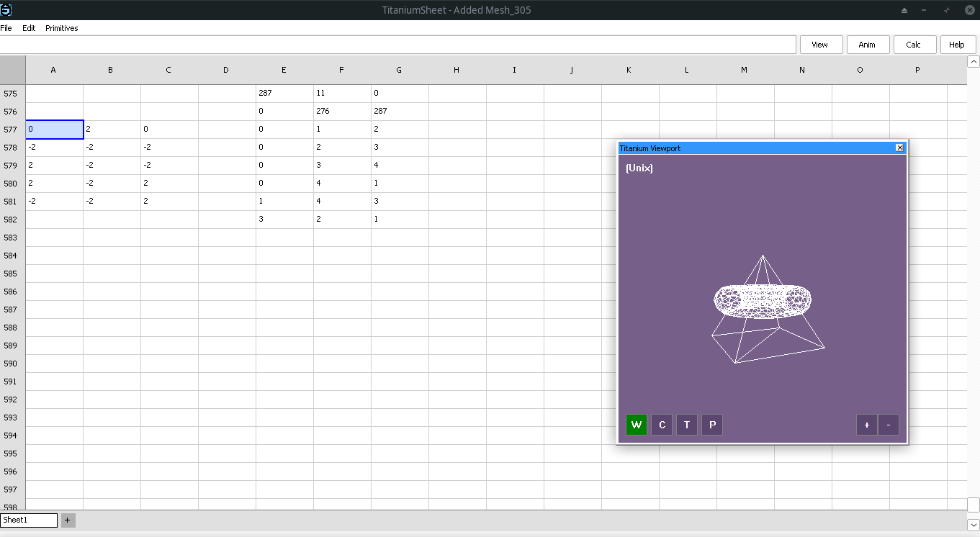Open the Primitives menu
Screen dimensions: 980x537
(x=62, y=28)
